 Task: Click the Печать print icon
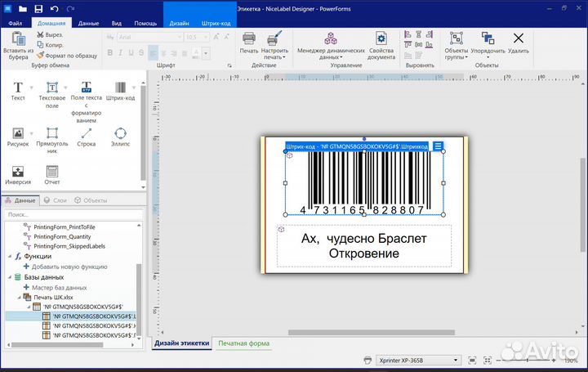[x=249, y=43]
